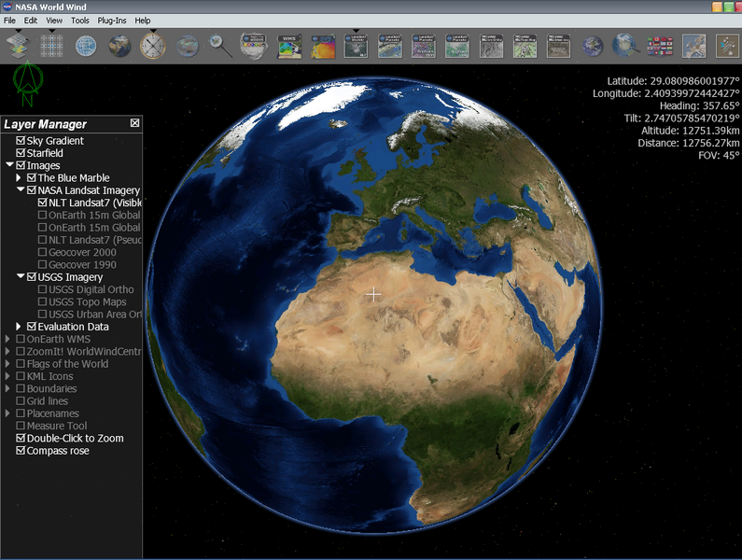742x560 pixels.
Task: Click the Altitude: 12751.39km readout
Action: point(690,131)
